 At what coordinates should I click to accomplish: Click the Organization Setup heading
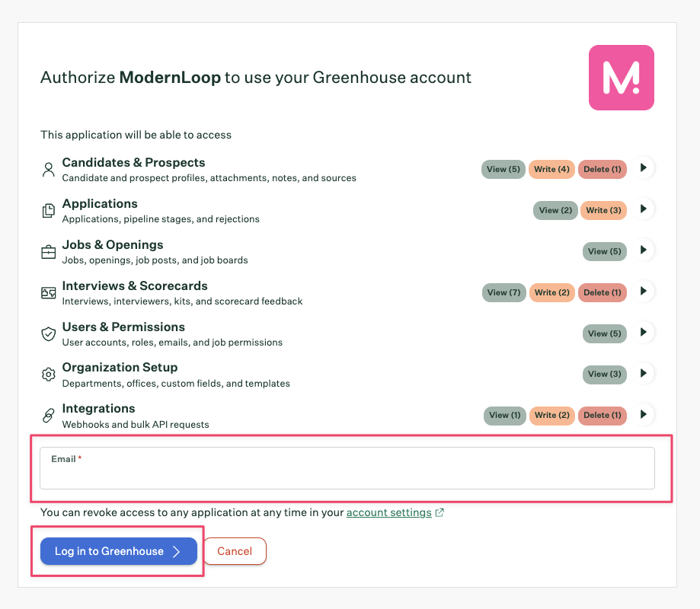click(x=120, y=367)
